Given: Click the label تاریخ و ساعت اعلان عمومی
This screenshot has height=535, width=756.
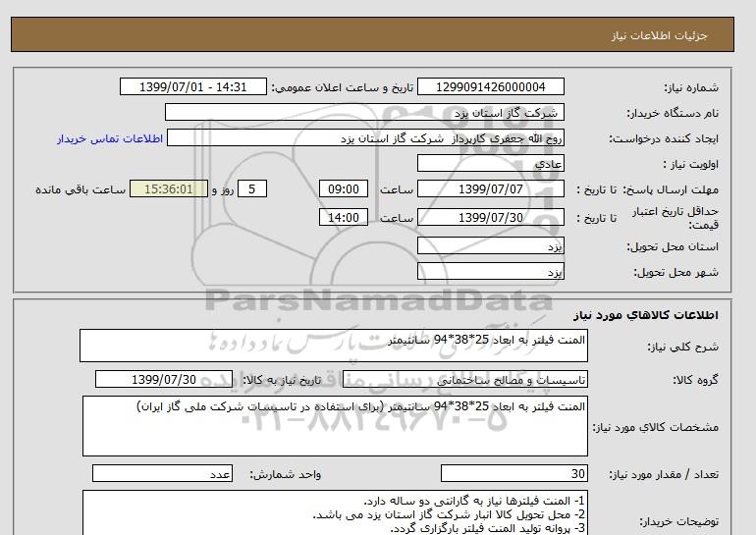Looking at the screenshot, I should (x=343, y=87).
